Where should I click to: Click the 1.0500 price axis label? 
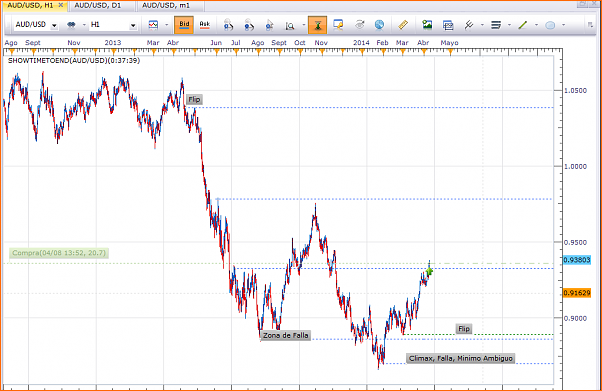tap(575, 91)
